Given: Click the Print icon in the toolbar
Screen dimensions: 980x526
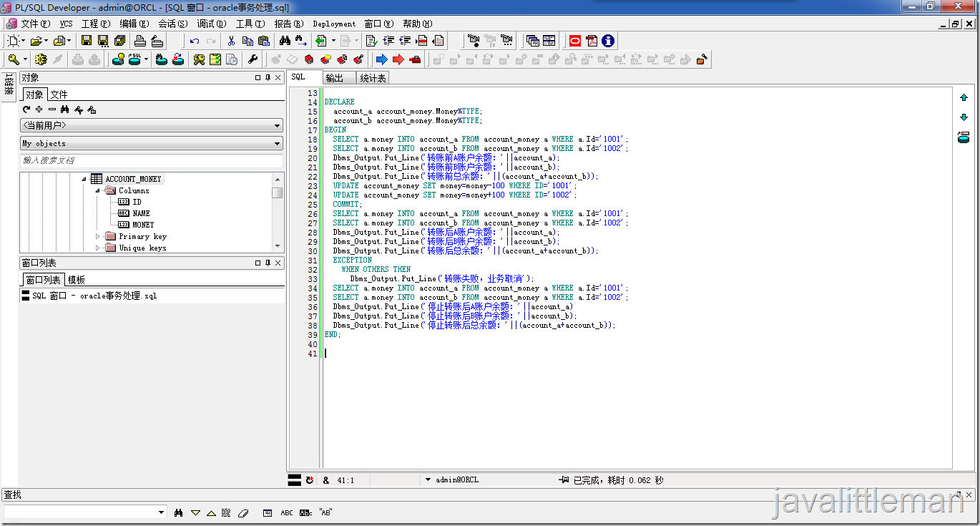Looking at the screenshot, I should 140,41.
